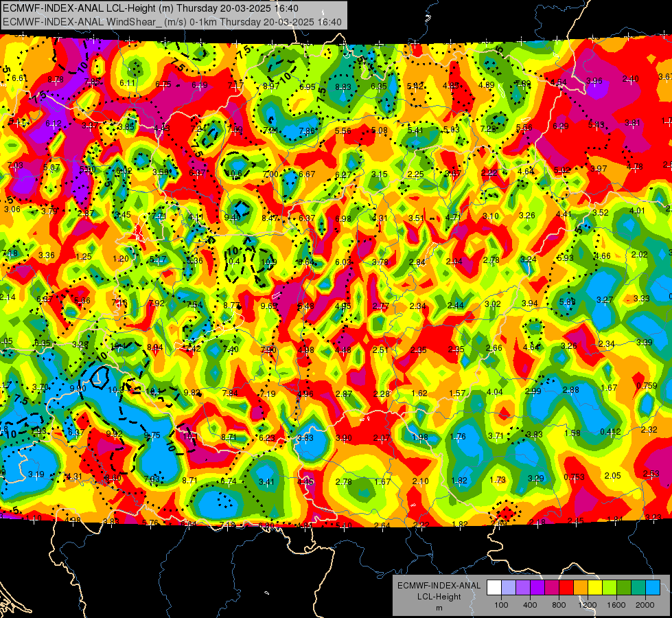Click the legend tick value '400'

[x=530, y=605]
